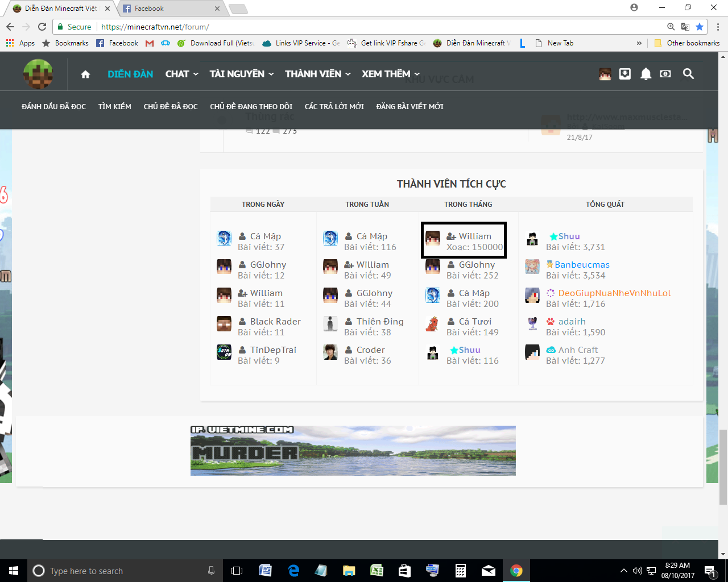
Task: Open the user avatar menu in navbar
Action: [x=604, y=74]
